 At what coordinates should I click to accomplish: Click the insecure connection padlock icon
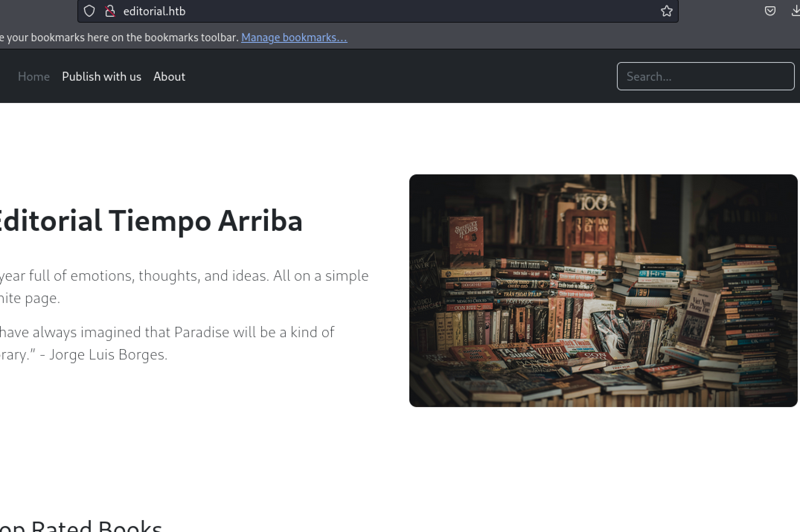(110, 11)
